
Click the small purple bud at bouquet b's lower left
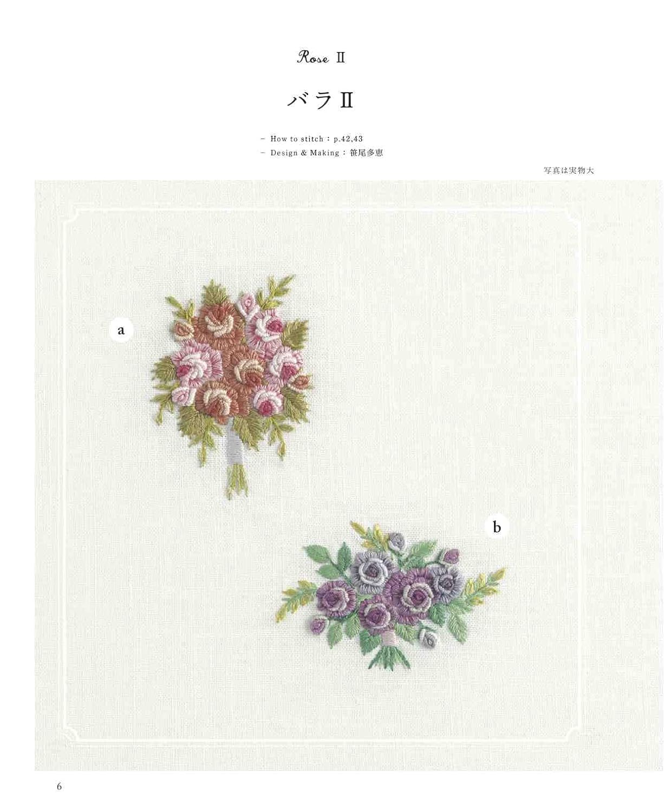point(318,624)
